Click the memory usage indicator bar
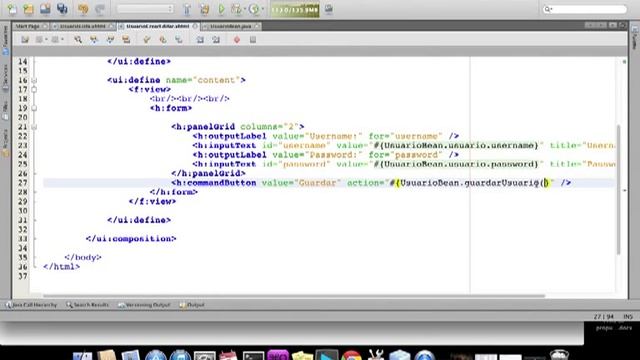Viewport: 640px width, 360px height. (x=295, y=9)
